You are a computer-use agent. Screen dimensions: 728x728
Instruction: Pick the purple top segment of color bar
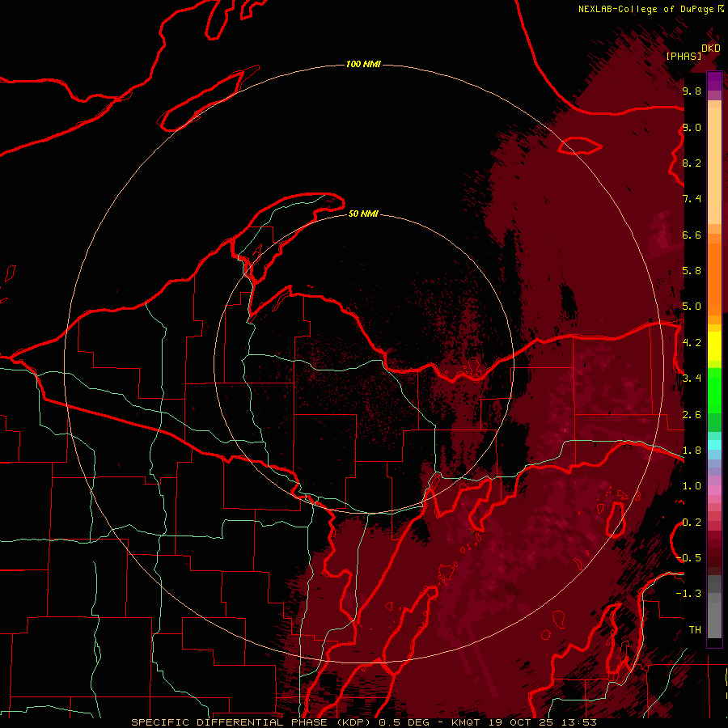714,81
